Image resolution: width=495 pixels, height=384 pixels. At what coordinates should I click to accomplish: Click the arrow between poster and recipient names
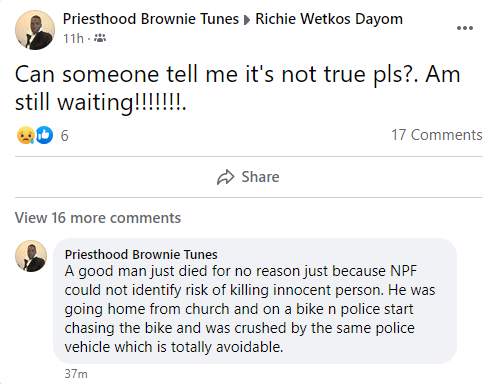[247, 20]
